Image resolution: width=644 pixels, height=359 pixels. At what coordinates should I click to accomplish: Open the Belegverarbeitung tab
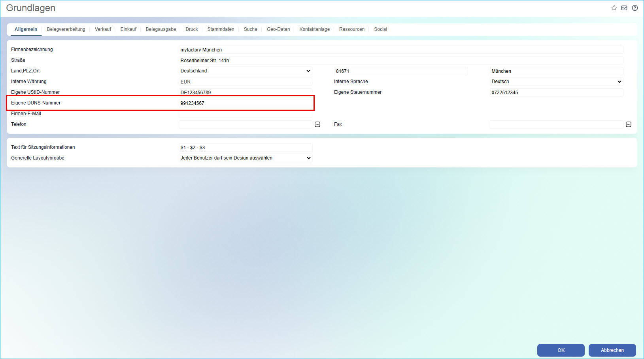coord(66,29)
